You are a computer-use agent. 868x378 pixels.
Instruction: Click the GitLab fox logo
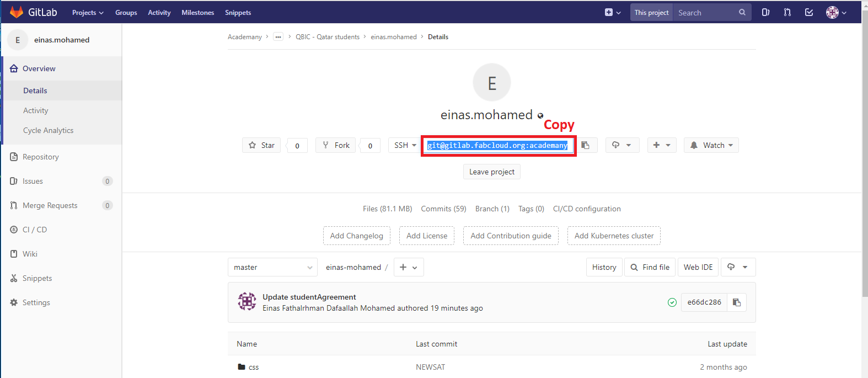click(x=17, y=12)
